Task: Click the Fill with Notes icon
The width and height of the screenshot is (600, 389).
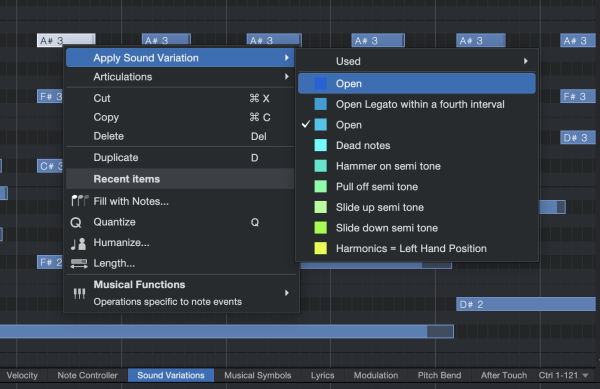Action: 80,201
